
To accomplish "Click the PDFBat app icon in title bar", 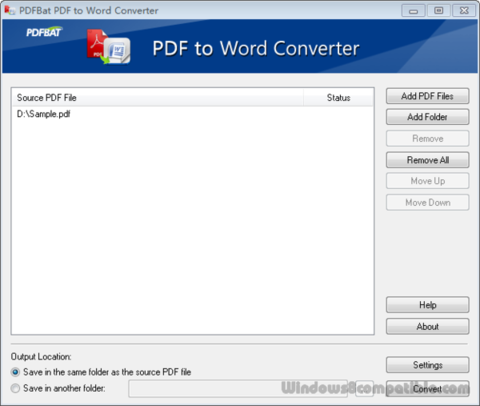I will (x=10, y=10).
